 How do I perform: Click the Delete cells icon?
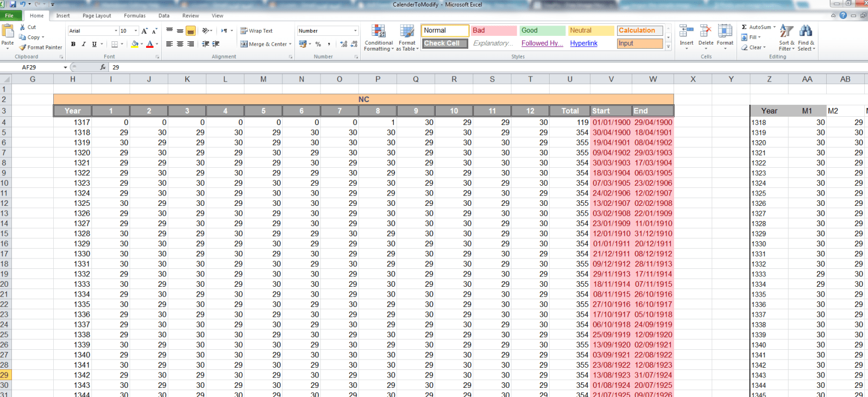click(x=706, y=31)
